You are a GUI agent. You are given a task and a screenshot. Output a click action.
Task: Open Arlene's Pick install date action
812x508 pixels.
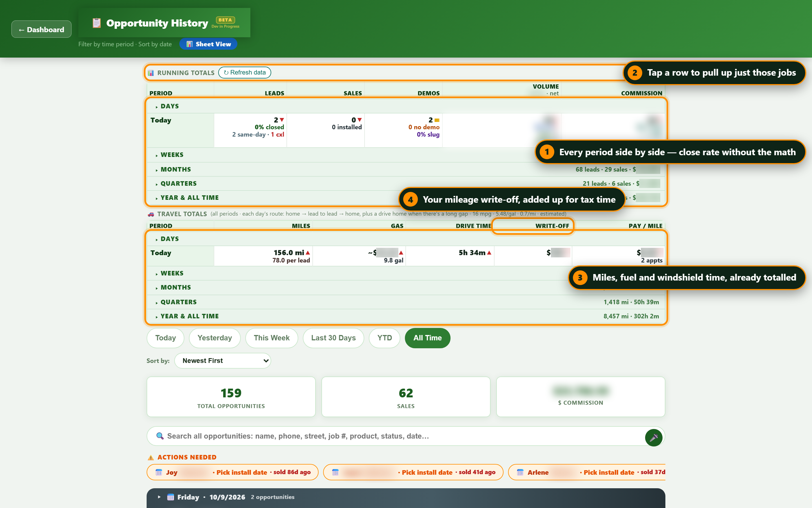(586, 472)
